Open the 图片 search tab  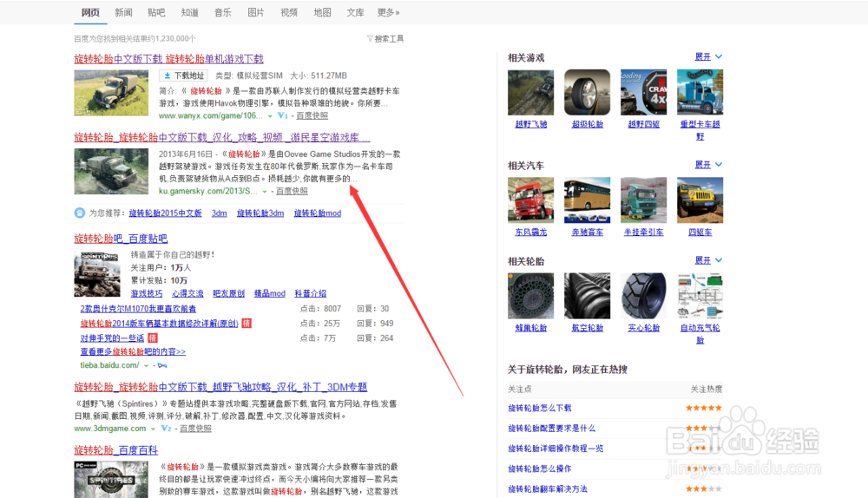pos(256,12)
